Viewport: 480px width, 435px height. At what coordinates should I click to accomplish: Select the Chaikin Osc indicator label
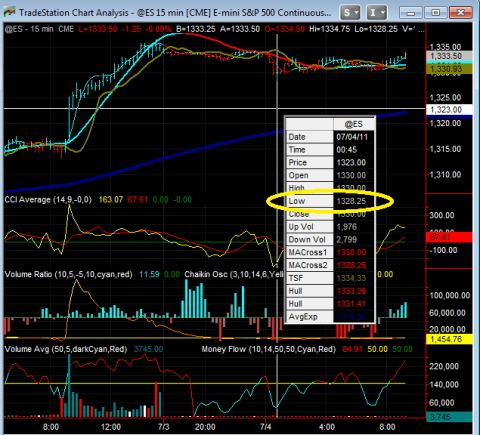pos(233,274)
